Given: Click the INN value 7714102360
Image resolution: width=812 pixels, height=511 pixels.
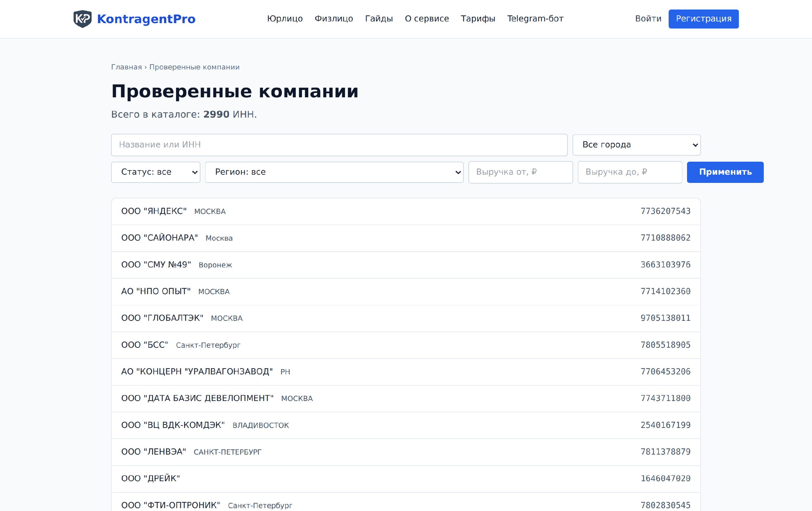Looking at the screenshot, I should [665, 292].
